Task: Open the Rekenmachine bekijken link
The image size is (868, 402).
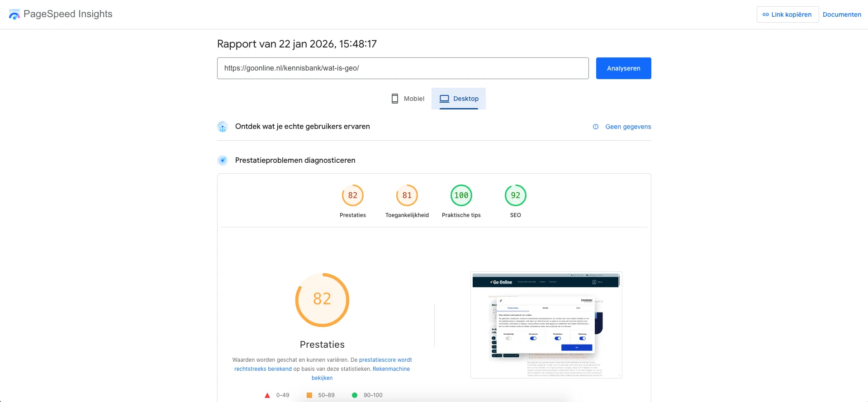Action: point(391,369)
